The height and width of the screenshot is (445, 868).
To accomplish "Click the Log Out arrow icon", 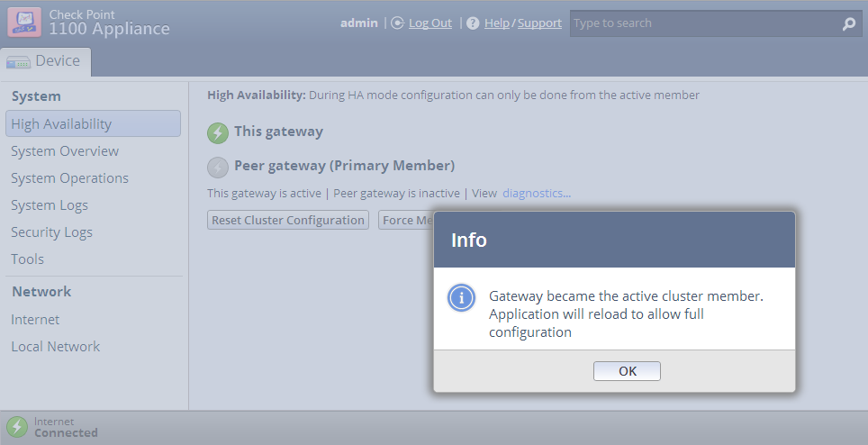I will tap(397, 23).
